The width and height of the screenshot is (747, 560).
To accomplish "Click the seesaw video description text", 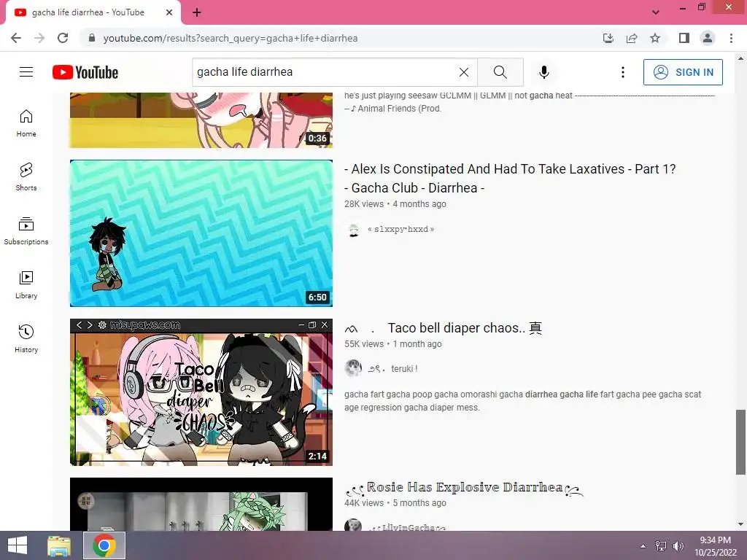I will click(x=529, y=102).
